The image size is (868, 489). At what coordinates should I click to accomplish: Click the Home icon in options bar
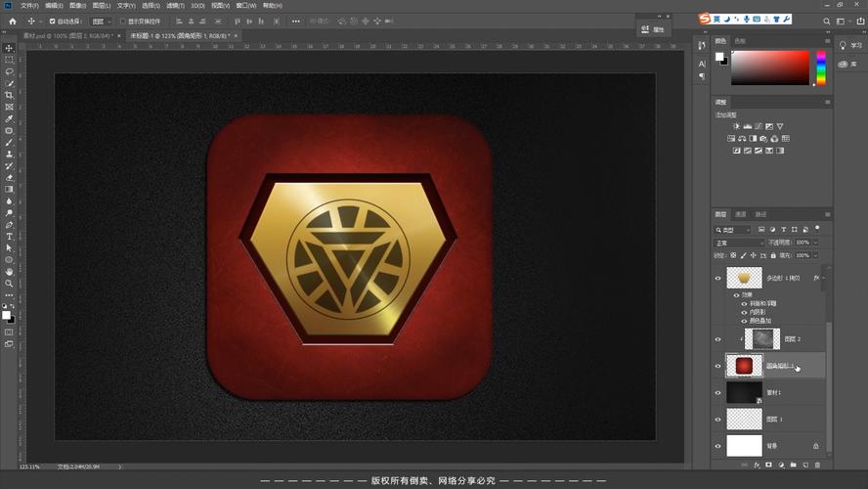coord(12,22)
